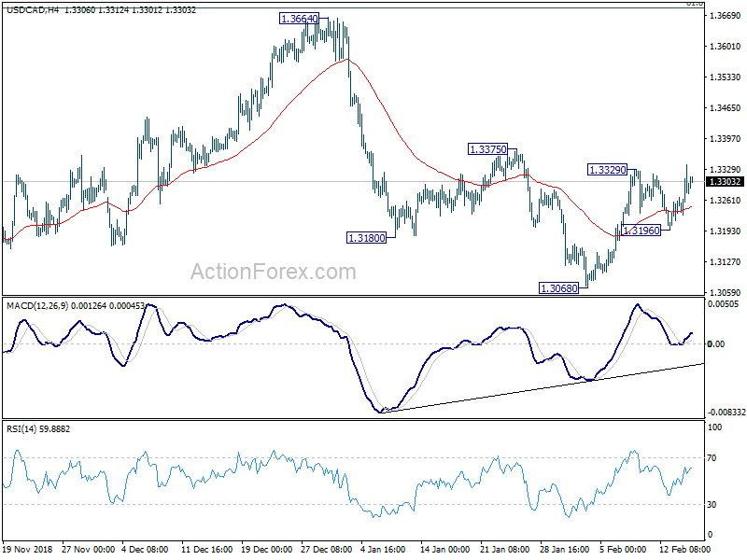Click the 1.35330 price axis value
This screenshot has height=560, width=747.
(726, 77)
